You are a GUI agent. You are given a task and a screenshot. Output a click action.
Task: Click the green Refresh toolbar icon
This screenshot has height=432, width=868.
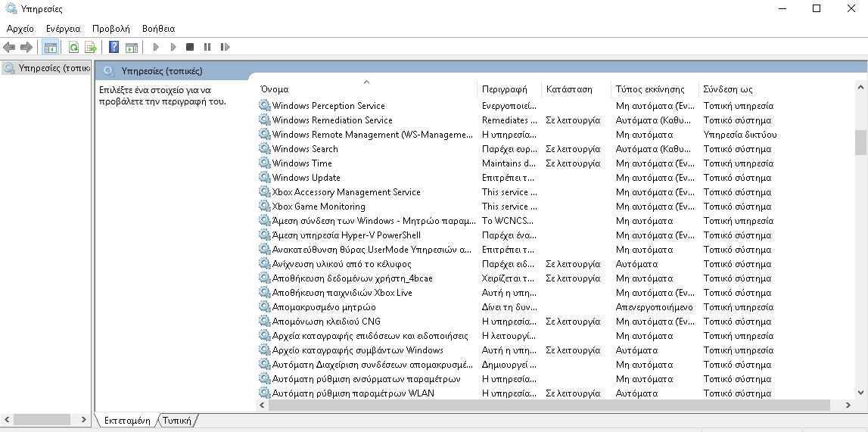click(x=73, y=48)
